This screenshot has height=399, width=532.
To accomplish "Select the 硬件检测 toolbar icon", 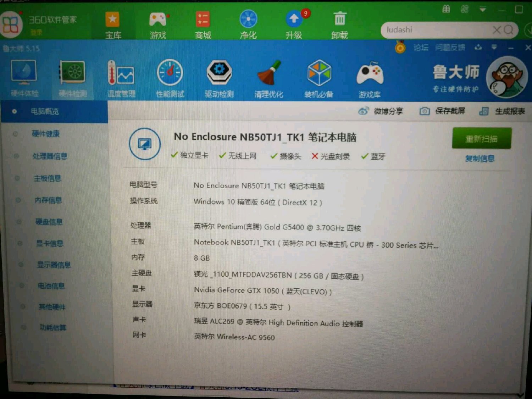I will click(x=73, y=78).
